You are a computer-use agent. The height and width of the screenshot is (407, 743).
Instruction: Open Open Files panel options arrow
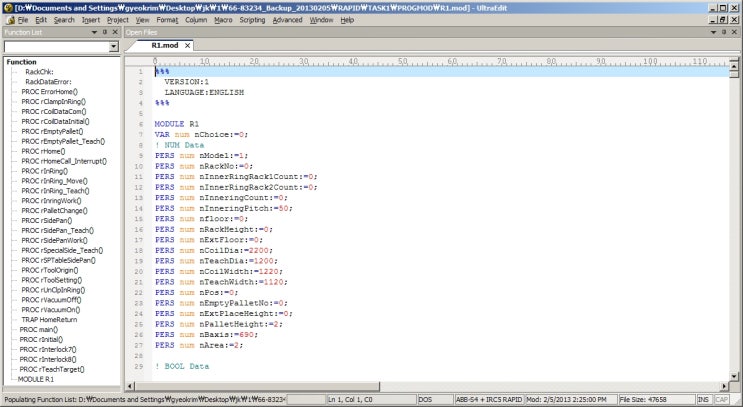pyautogui.click(x=714, y=32)
